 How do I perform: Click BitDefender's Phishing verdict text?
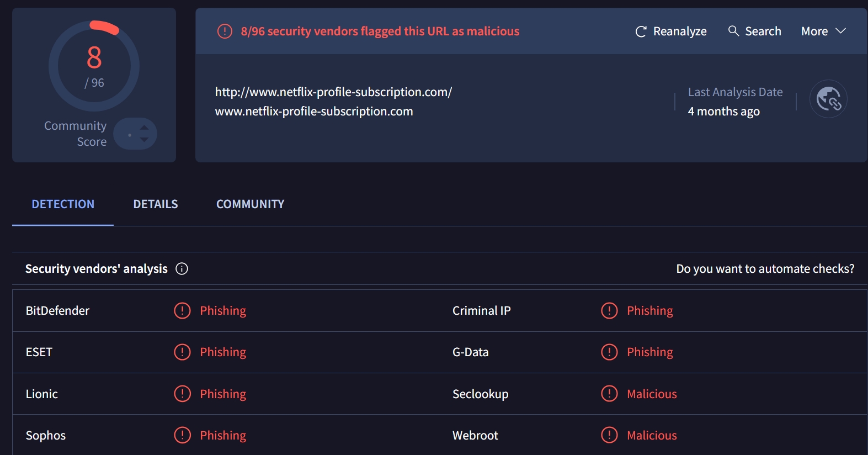[x=223, y=311]
